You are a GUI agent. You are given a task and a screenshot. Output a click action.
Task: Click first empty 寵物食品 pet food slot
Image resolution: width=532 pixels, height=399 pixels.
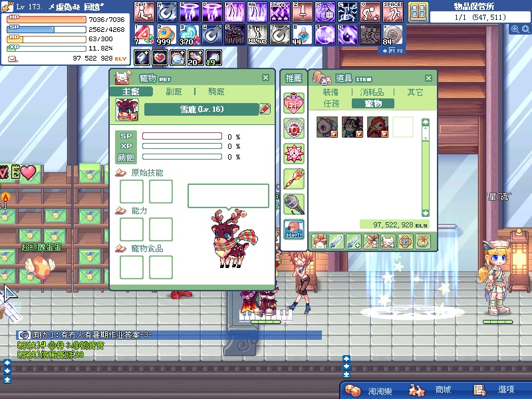[132, 267]
